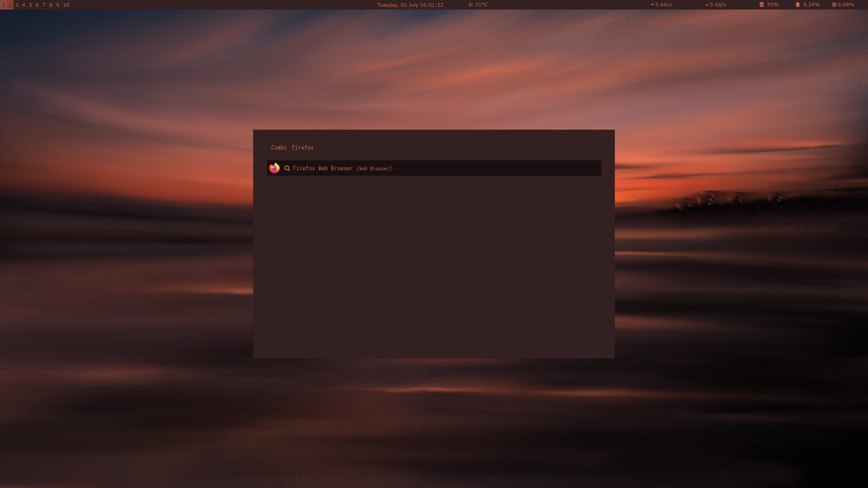Click the memory stack icon near 93%
Image resolution: width=868 pixels, height=488 pixels.
tap(761, 5)
